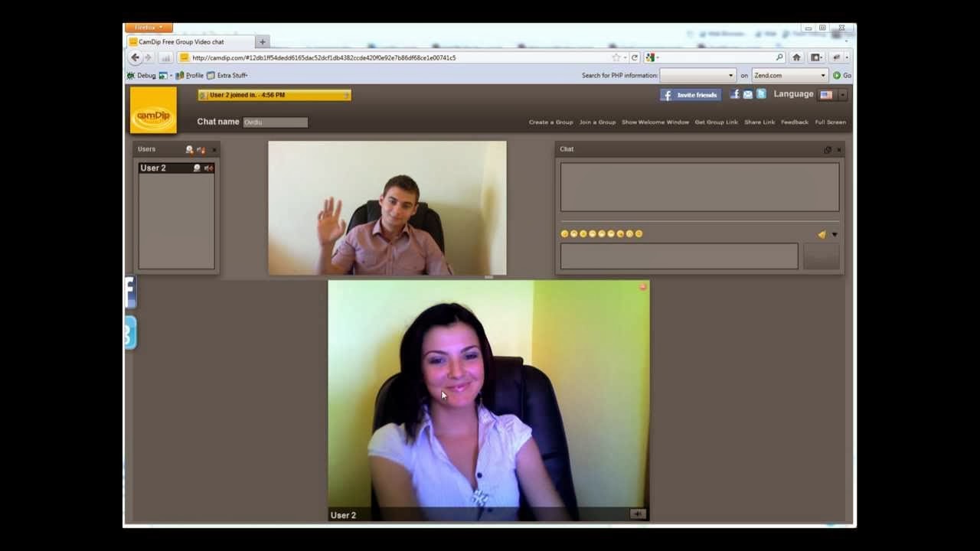The width and height of the screenshot is (980, 551).
Task: Open the bookmark star dropdown arrow
Action: pos(625,57)
